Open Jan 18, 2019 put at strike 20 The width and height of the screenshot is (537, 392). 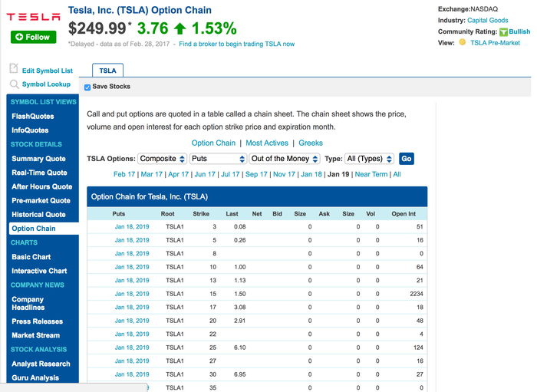click(132, 321)
